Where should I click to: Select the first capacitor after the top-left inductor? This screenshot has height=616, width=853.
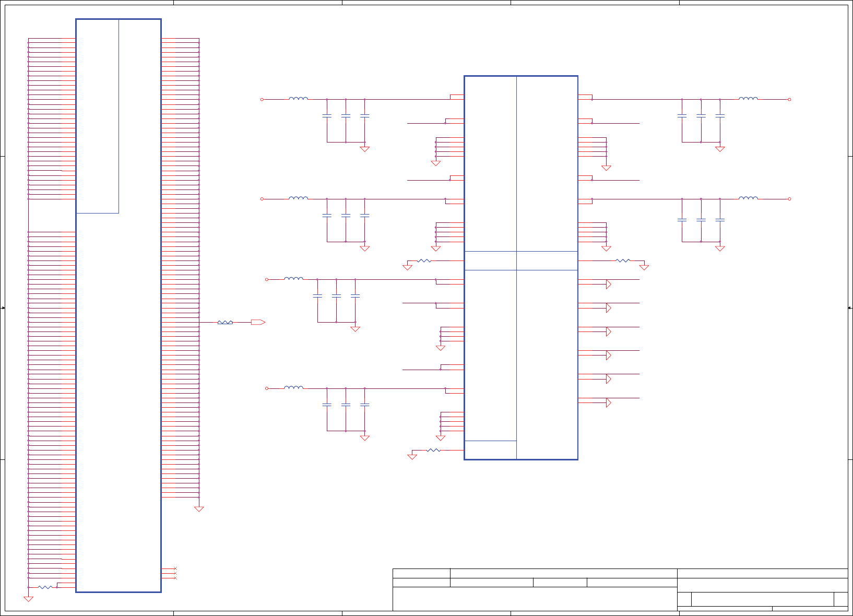[x=327, y=116]
